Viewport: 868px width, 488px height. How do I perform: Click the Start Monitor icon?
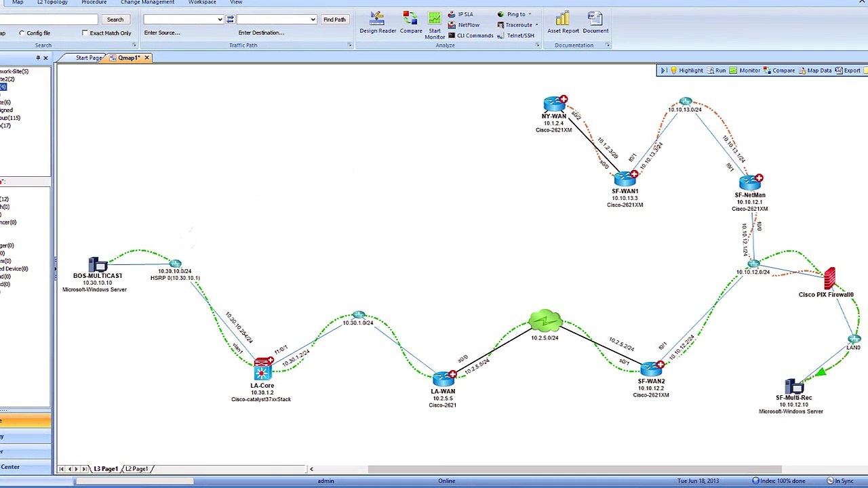click(435, 25)
